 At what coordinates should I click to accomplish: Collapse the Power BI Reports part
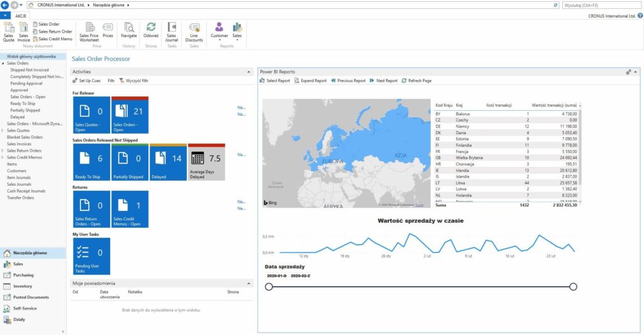coord(635,72)
